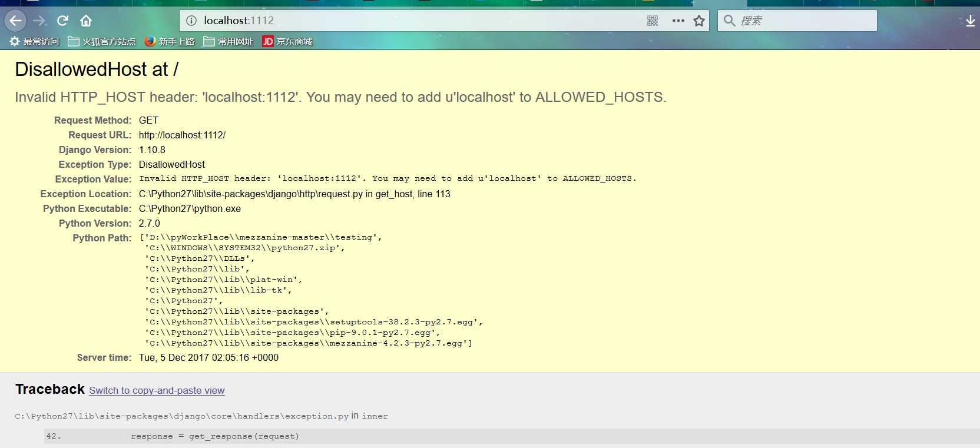Select Exception Location request.py path
The image size is (980, 448).
point(294,194)
